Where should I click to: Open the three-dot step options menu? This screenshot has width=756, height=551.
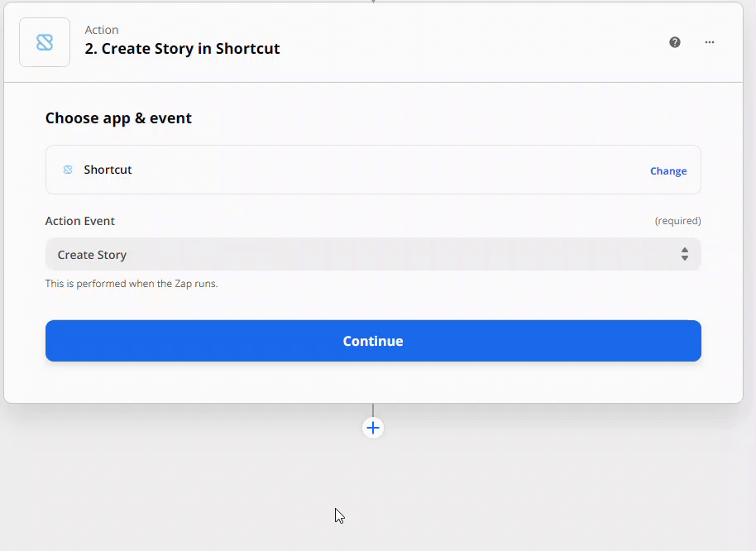click(x=709, y=42)
